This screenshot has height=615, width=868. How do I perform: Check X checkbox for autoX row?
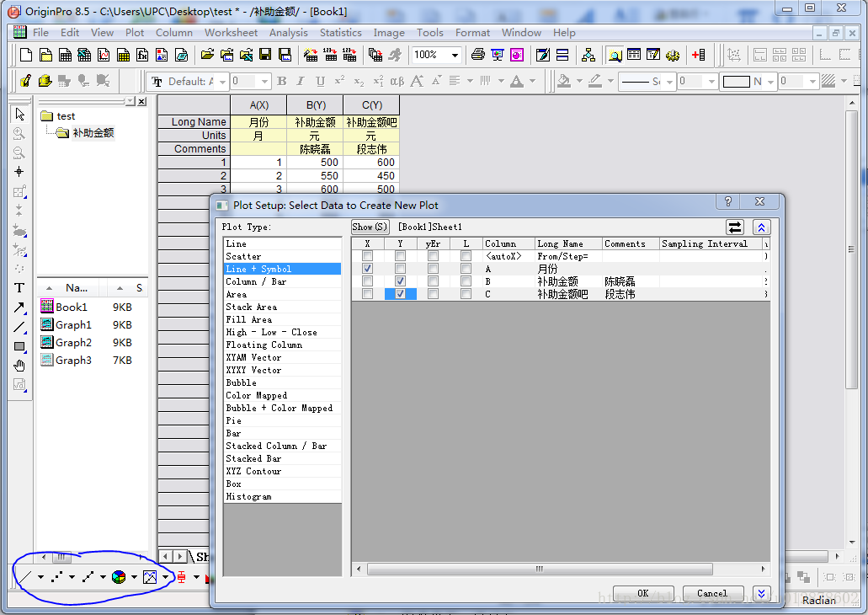point(367,256)
